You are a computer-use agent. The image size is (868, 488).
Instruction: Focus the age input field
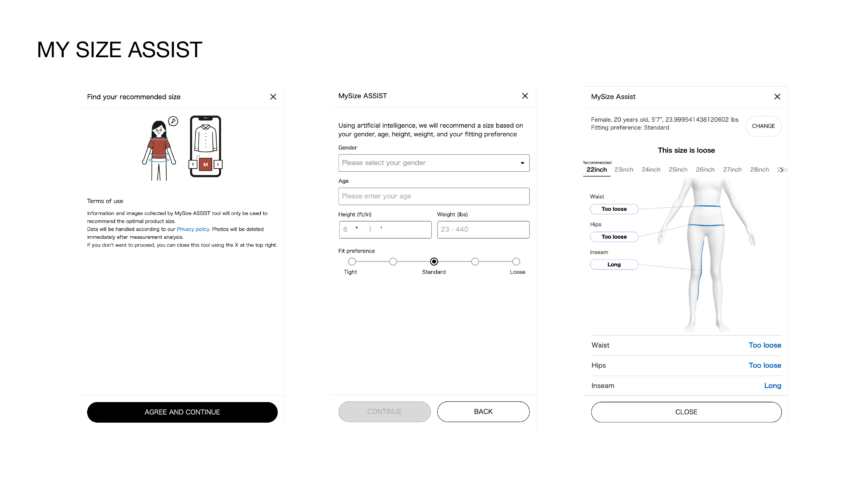pyautogui.click(x=434, y=196)
